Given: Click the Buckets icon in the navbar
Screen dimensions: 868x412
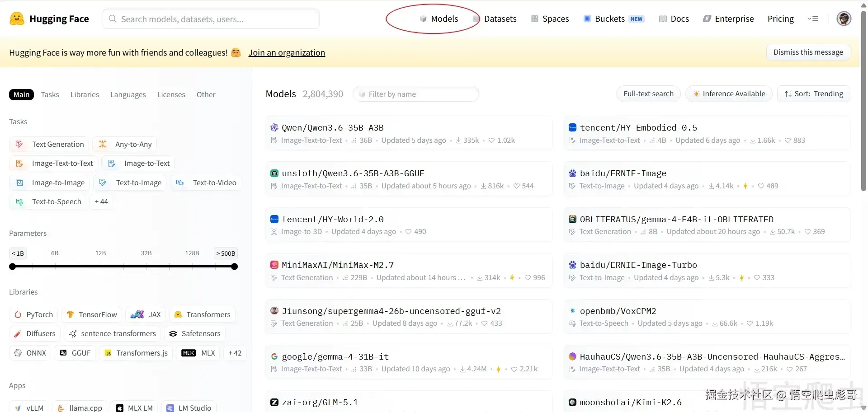Looking at the screenshot, I should point(587,19).
